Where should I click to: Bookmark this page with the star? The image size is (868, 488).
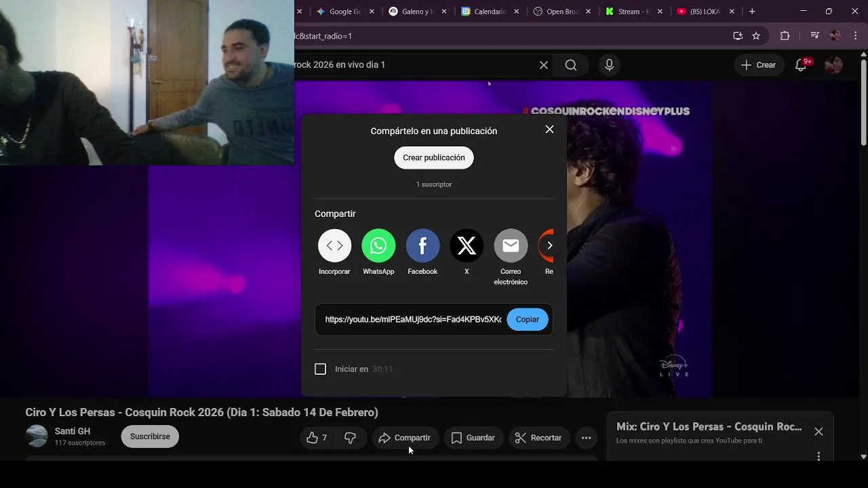pyautogui.click(x=756, y=36)
